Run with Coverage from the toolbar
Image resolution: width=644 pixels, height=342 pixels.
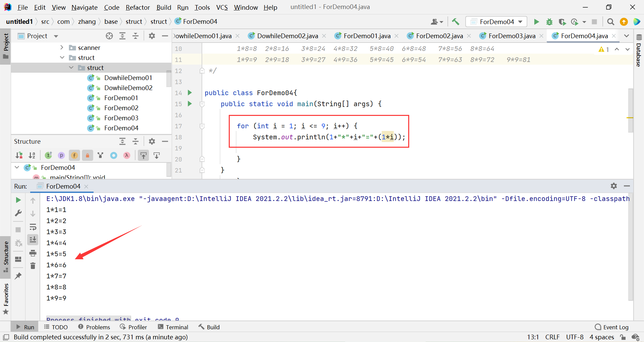(x=562, y=22)
